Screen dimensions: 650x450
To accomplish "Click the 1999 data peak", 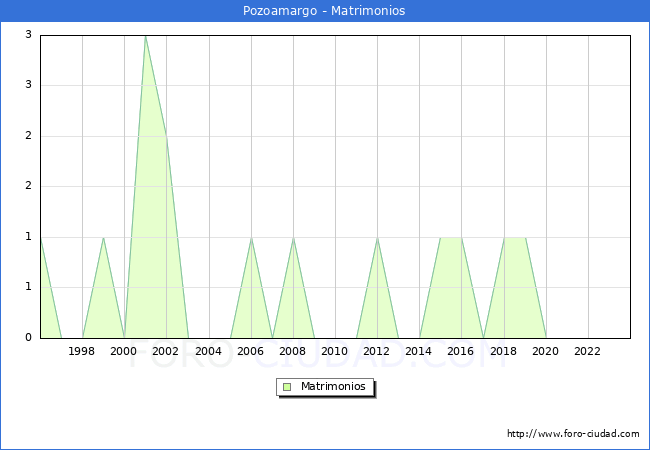I will [103, 238].
